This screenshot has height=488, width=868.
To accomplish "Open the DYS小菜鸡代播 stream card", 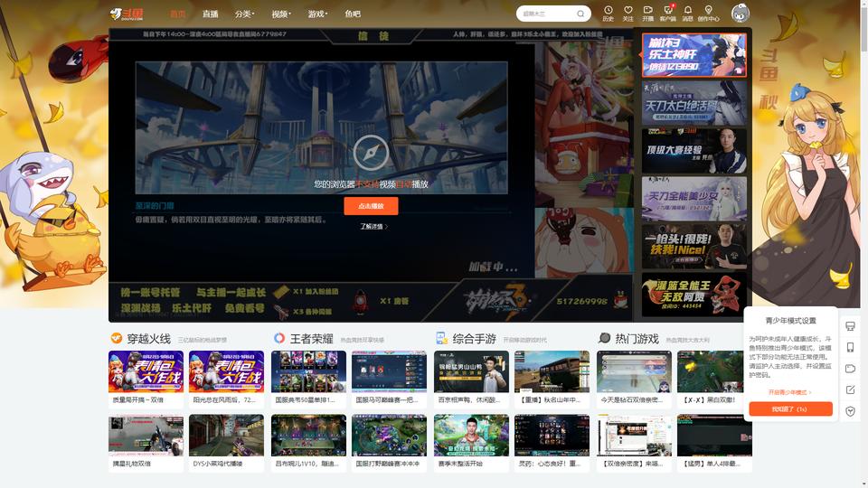I will pyautogui.click(x=226, y=443).
